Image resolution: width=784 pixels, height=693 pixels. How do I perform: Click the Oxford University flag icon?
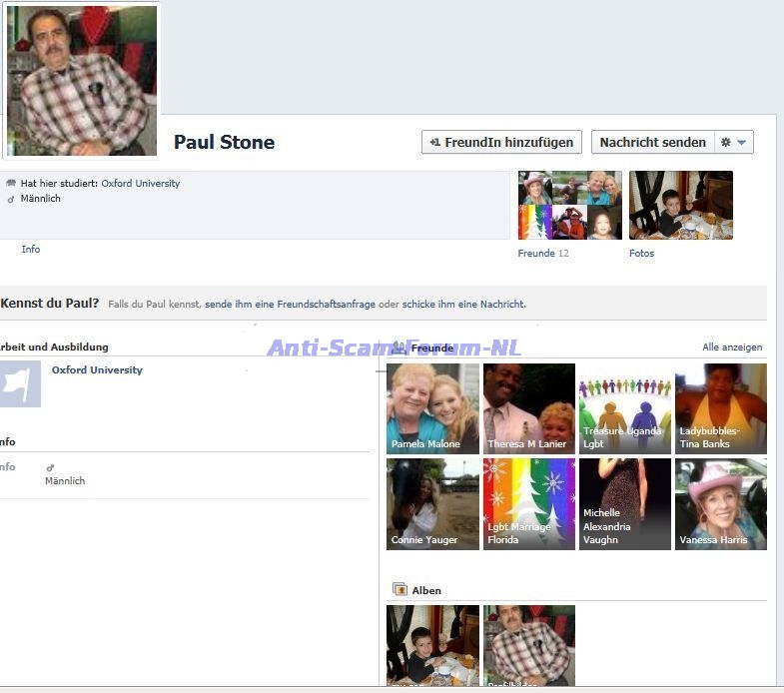click(x=21, y=384)
